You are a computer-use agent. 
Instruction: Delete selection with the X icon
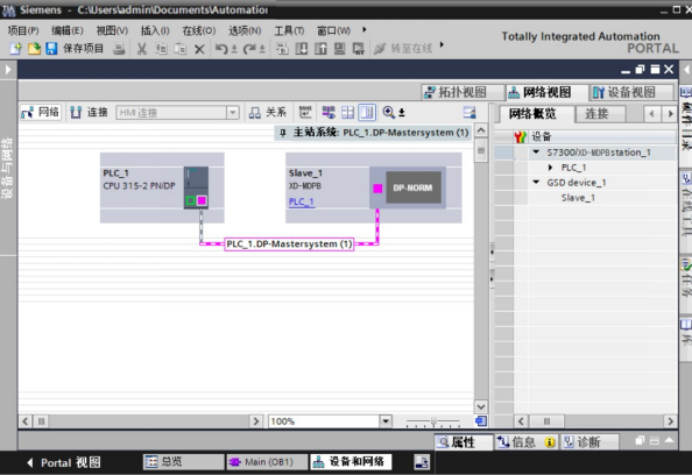pyautogui.click(x=199, y=49)
